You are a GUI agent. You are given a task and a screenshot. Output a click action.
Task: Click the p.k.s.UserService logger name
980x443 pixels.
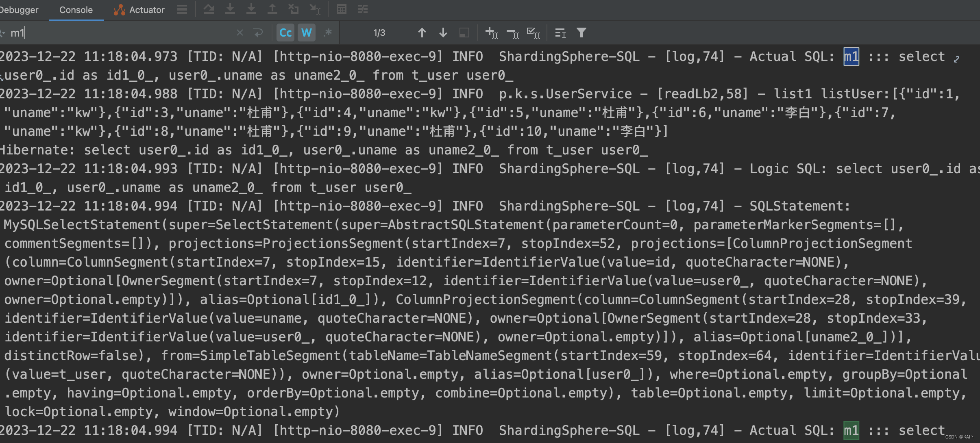(565, 94)
